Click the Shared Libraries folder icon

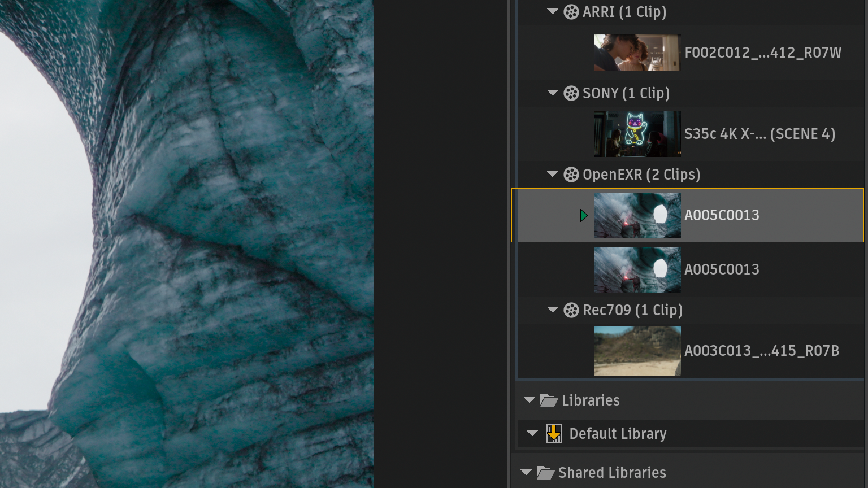[545, 473]
